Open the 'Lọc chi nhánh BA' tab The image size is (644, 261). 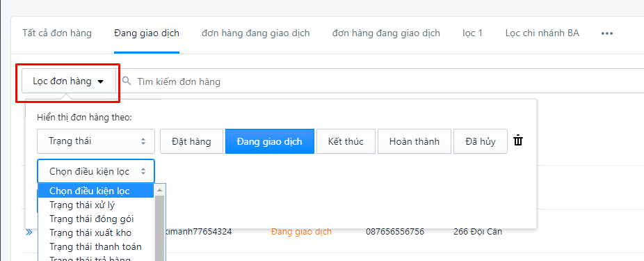tap(542, 33)
